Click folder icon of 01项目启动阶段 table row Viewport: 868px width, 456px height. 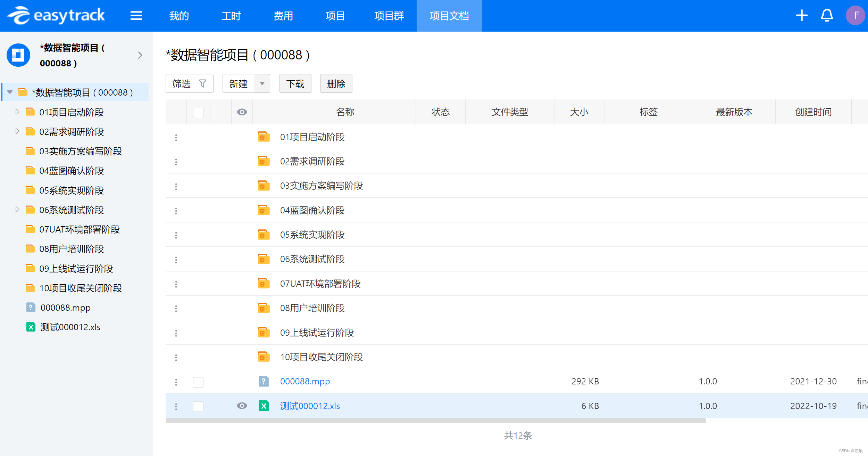tap(264, 137)
